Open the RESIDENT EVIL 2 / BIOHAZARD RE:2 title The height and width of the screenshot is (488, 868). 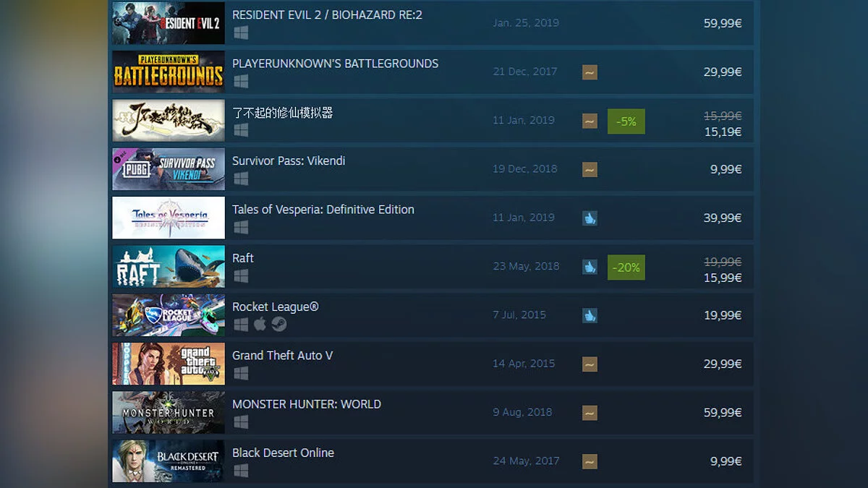[x=327, y=14]
